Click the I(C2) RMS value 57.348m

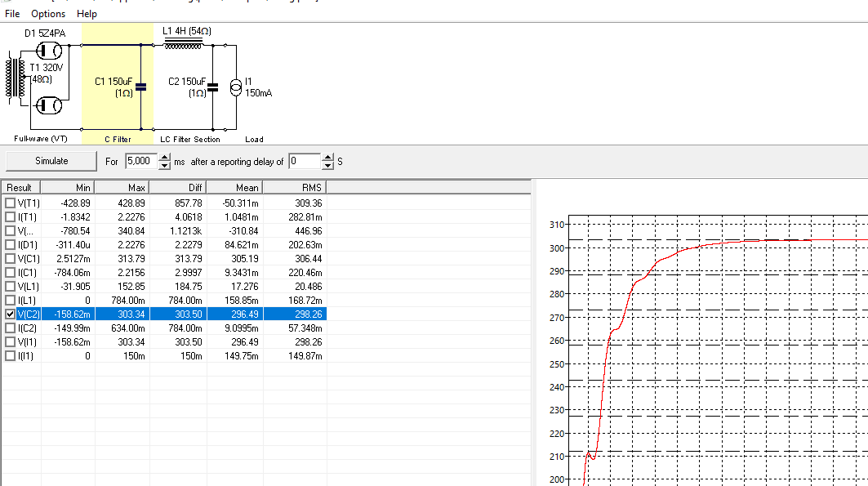point(305,328)
